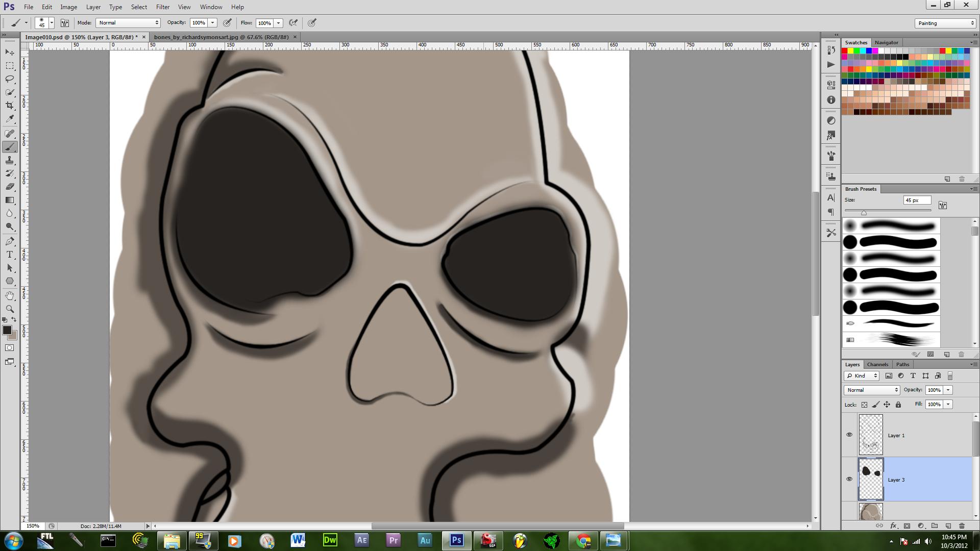
Task: Click the foreground color swatch
Action: pos(7,330)
